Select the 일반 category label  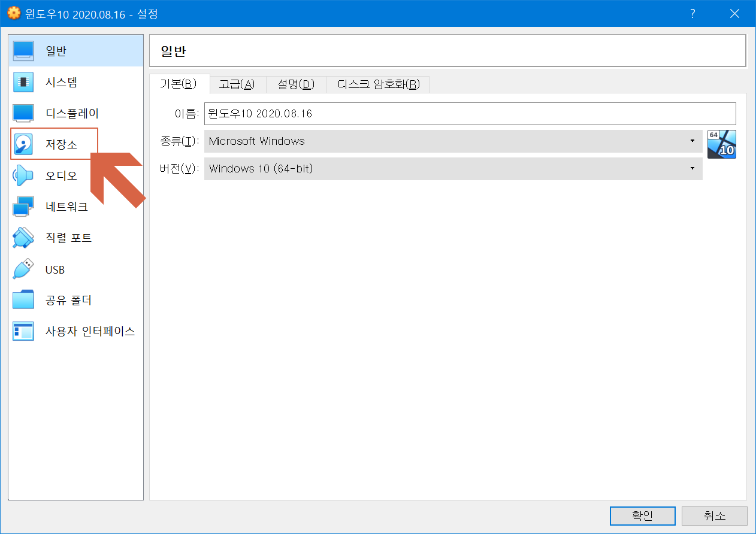pyautogui.click(x=56, y=51)
